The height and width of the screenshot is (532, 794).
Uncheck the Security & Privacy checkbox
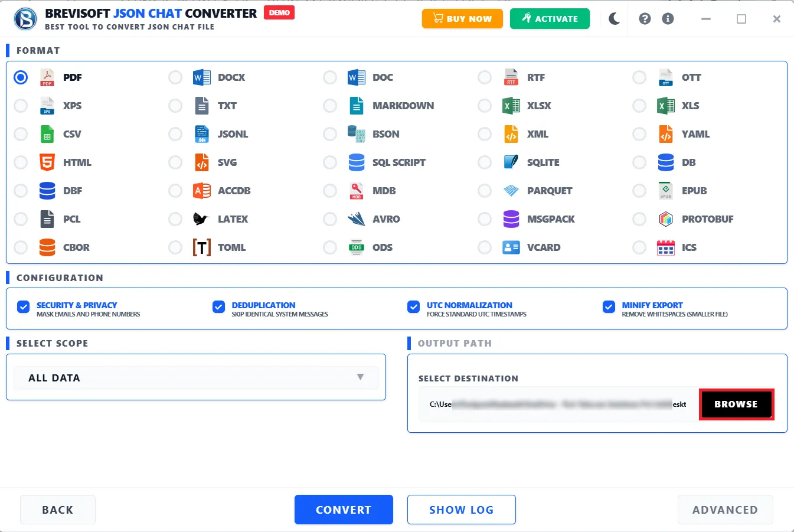click(24, 307)
